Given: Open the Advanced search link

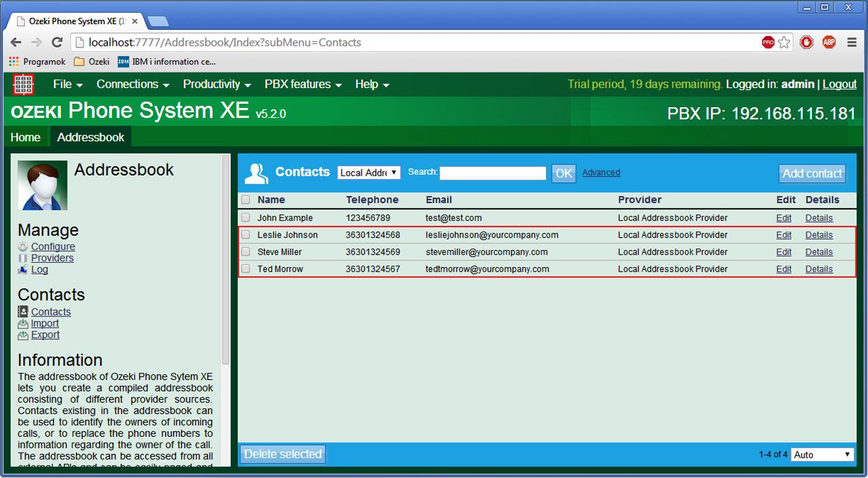Looking at the screenshot, I should tap(601, 173).
